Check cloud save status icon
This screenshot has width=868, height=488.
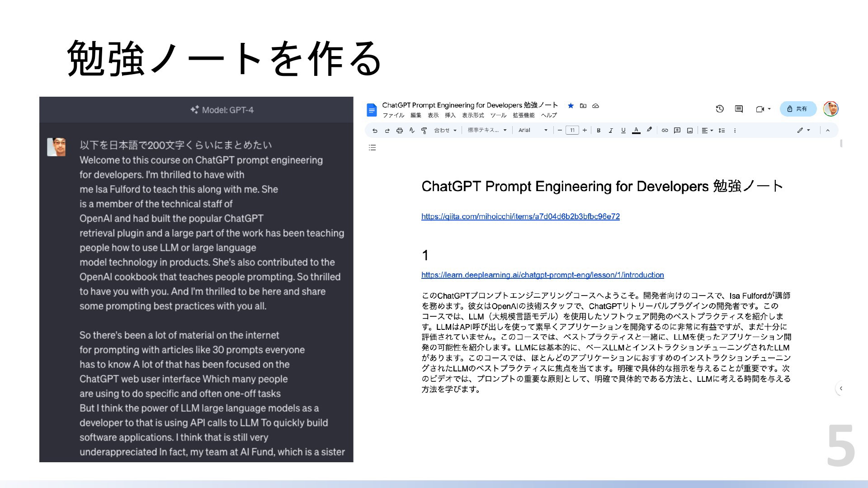[x=596, y=106]
